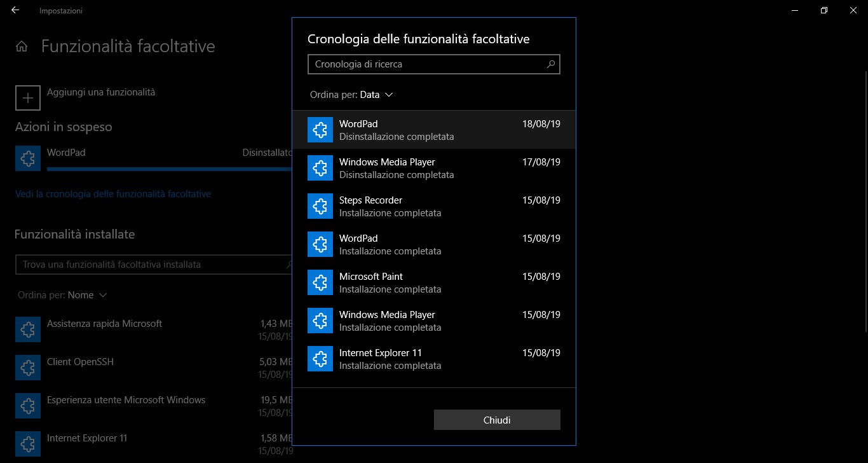Click the Microsoft Paint history icon

(x=320, y=282)
